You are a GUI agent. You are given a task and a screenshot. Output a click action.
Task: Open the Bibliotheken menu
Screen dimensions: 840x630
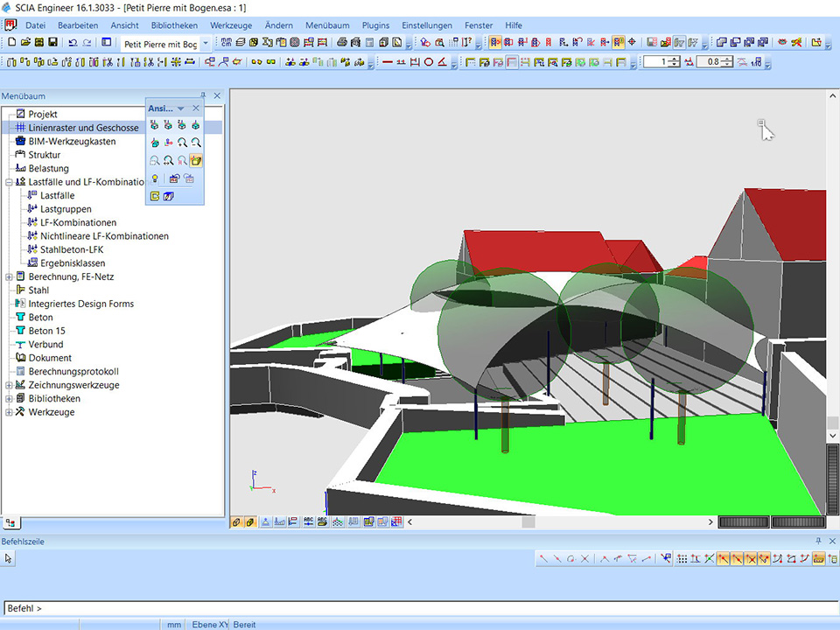pyautogui.click(x=174, y=25)
